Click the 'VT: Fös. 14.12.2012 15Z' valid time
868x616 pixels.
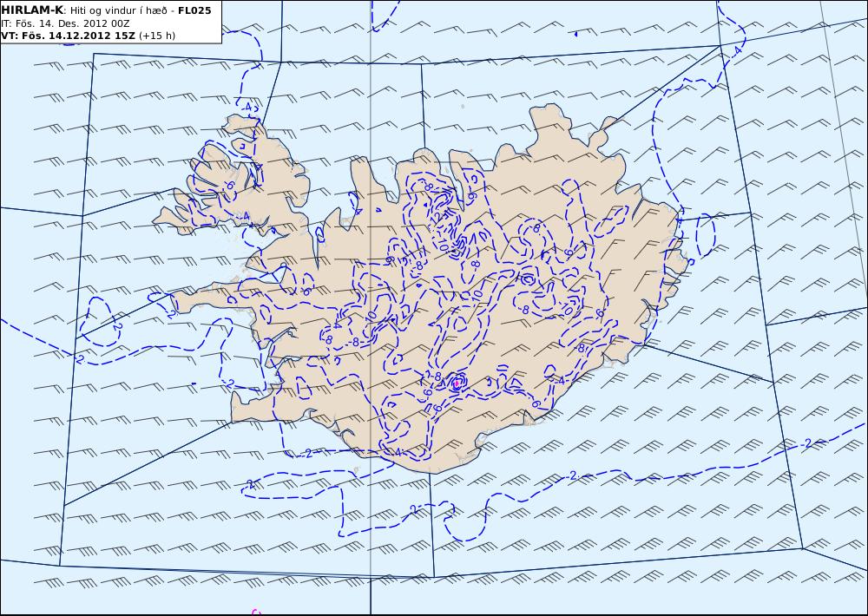tap(68, 36)
